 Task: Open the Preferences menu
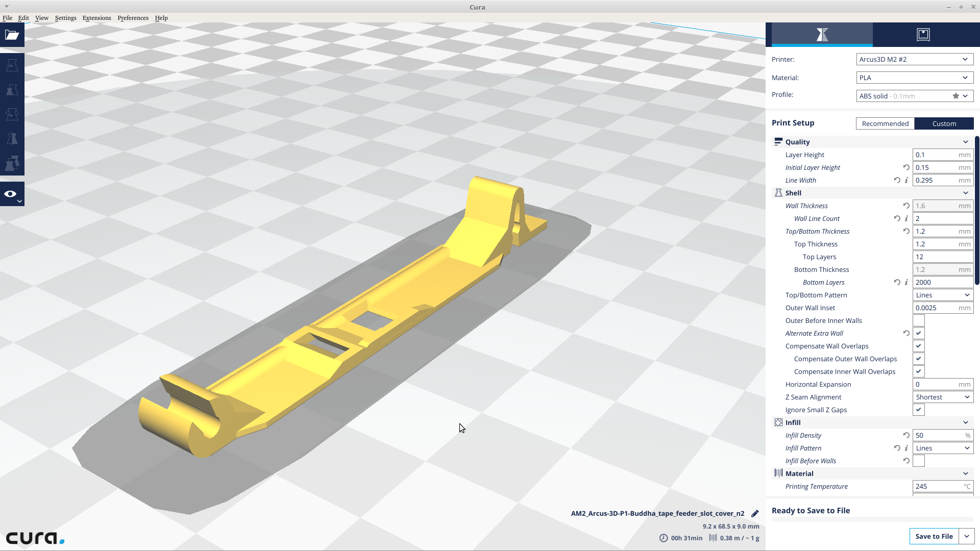click(x=133, y=18)
